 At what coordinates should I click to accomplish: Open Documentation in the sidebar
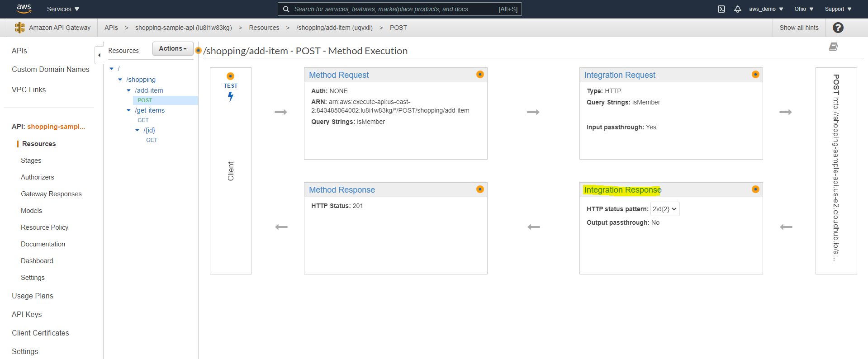click(43, 244)
